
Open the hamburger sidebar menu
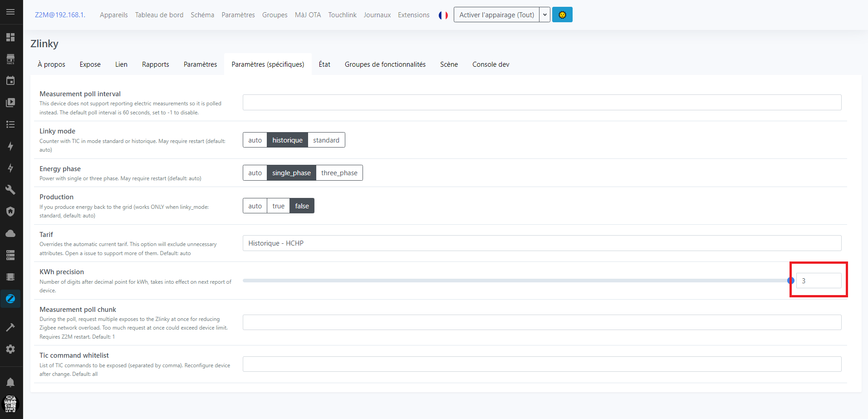[x=10, y=12]
